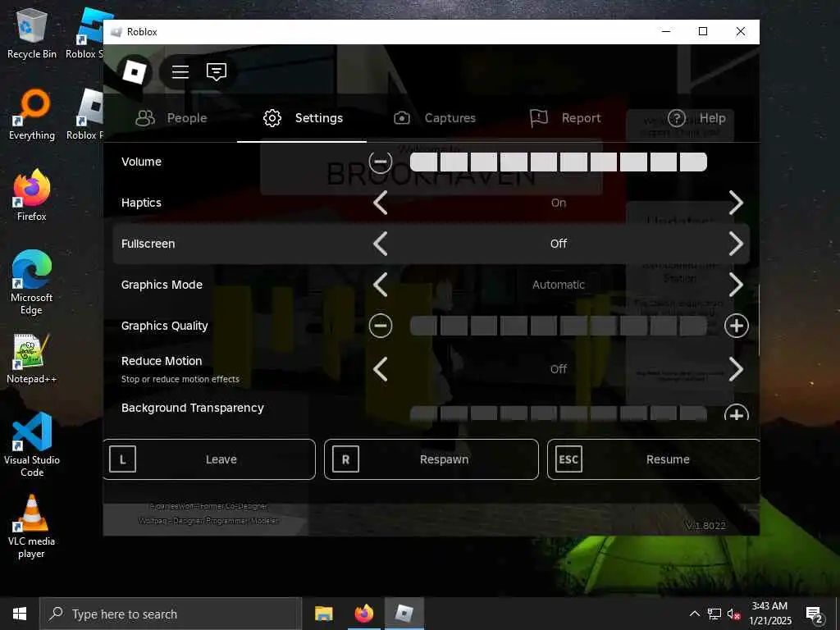Click the settings panel scrollbar
Image resolution: width=840 pixels, height=630 pixels.
point(759,320)
